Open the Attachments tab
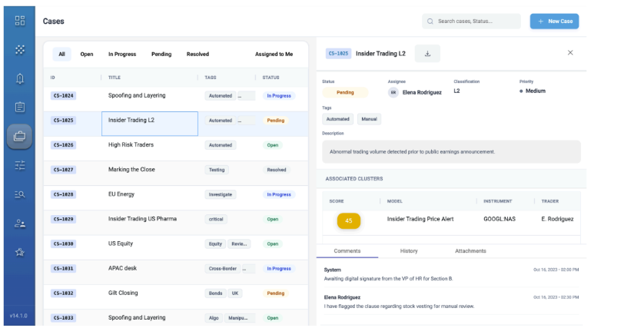The image size is (644, 328). point(470,251)
